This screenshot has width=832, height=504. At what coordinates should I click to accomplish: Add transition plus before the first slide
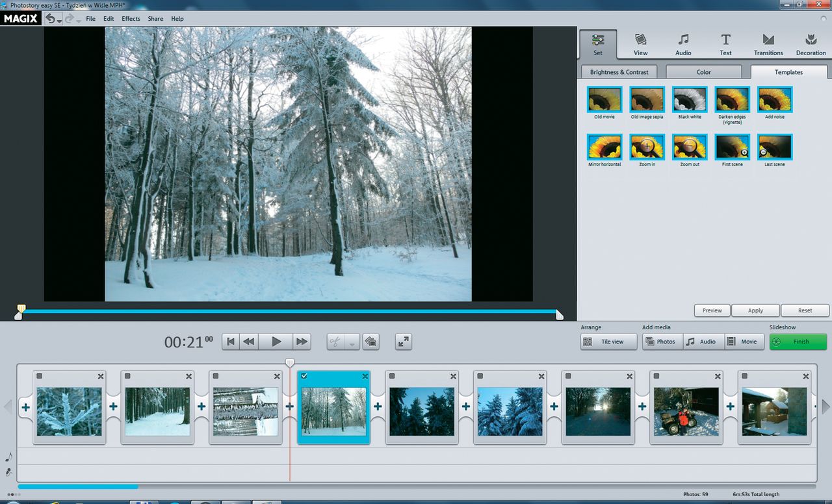click(25, 407)
